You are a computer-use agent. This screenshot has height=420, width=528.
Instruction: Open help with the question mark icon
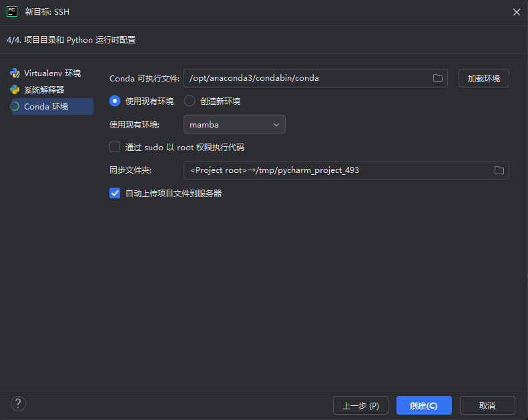tap(18, 403)
